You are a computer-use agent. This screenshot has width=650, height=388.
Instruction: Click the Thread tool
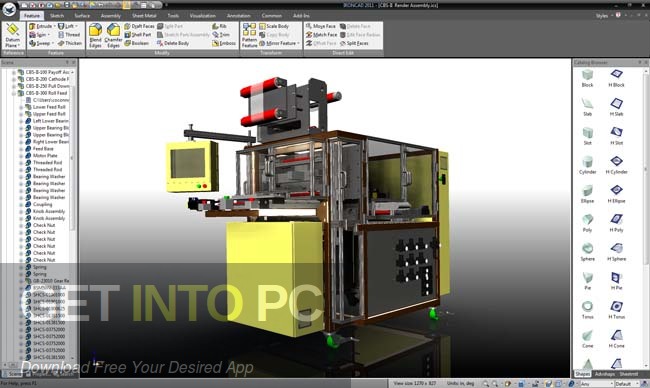tap(69, 35)
